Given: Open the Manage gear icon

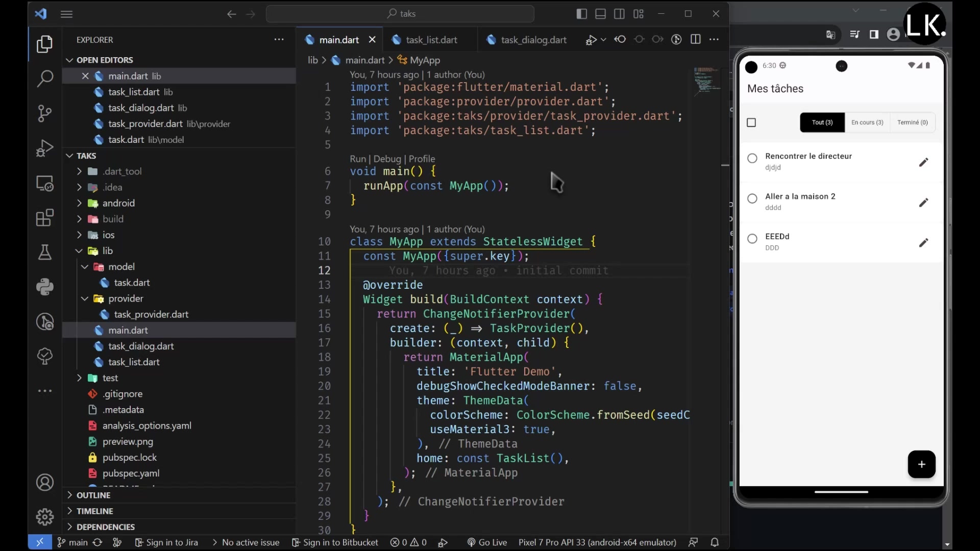Looking at the screenshot, I should (x=45, y=517).
